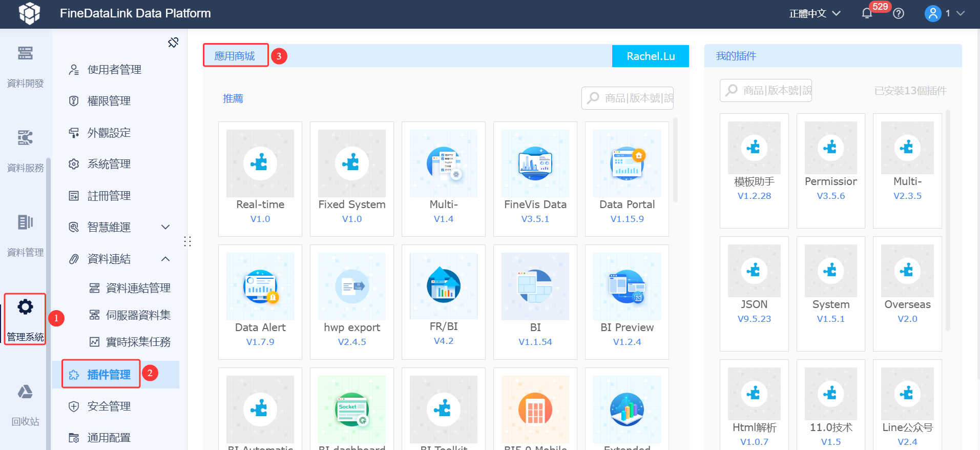This screenshot has width=980, height=450.
Task: Click the app store list scrollbar
Action: (x=675, y=160)
